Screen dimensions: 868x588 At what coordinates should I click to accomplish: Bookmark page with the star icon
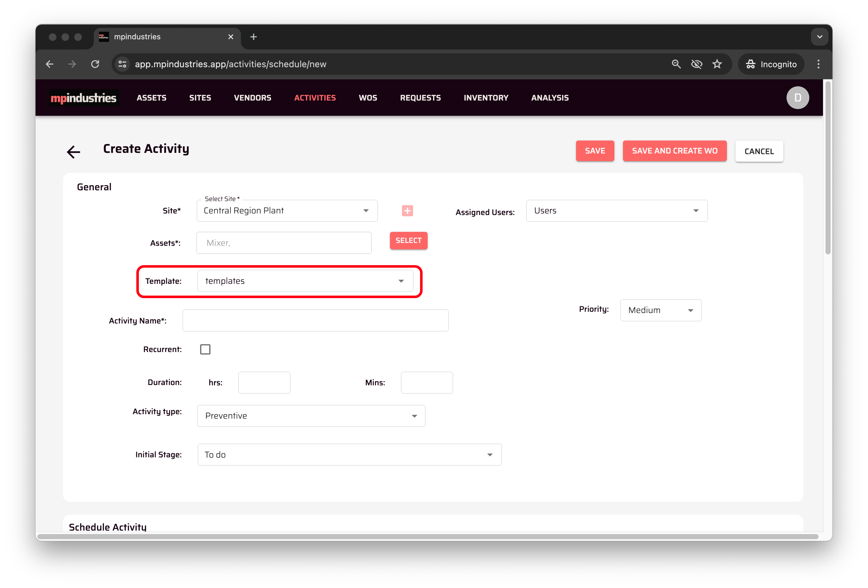tap(717, 64)
